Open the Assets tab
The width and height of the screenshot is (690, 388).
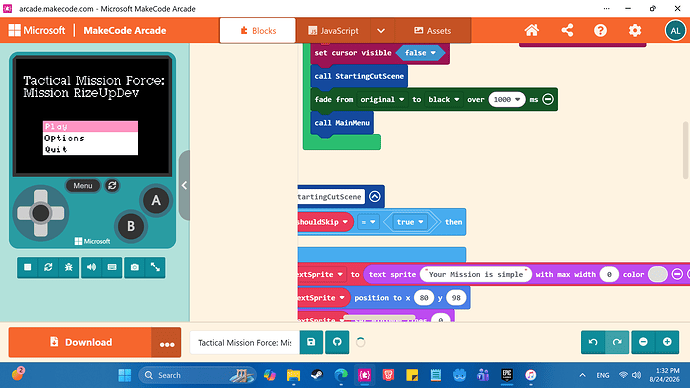pos(433,31)
